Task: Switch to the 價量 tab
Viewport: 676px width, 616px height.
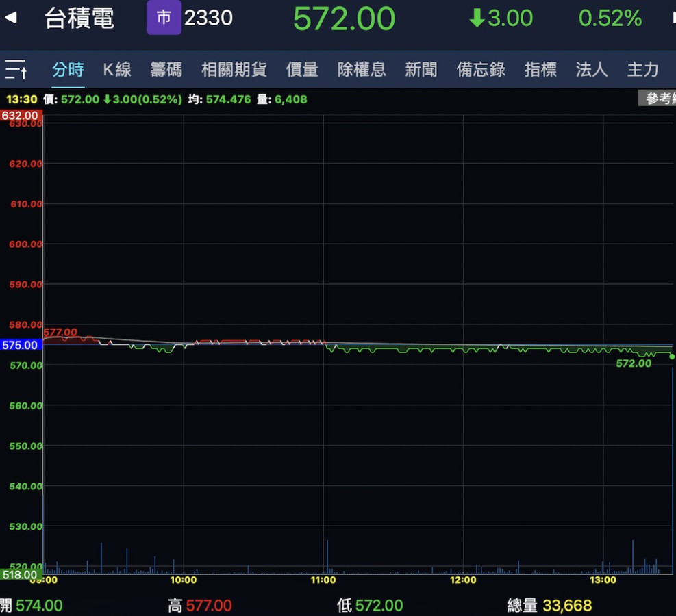Action: click(302, 69)
